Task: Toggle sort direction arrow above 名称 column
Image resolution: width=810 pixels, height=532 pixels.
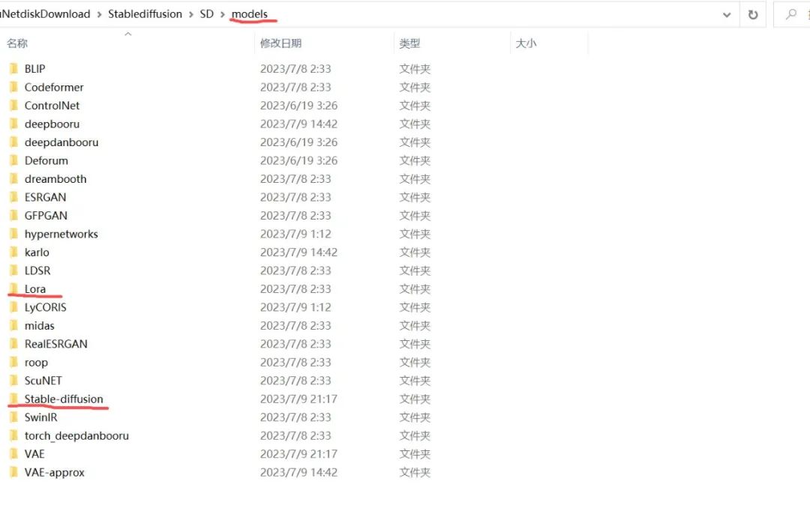Action: (127, 33)
